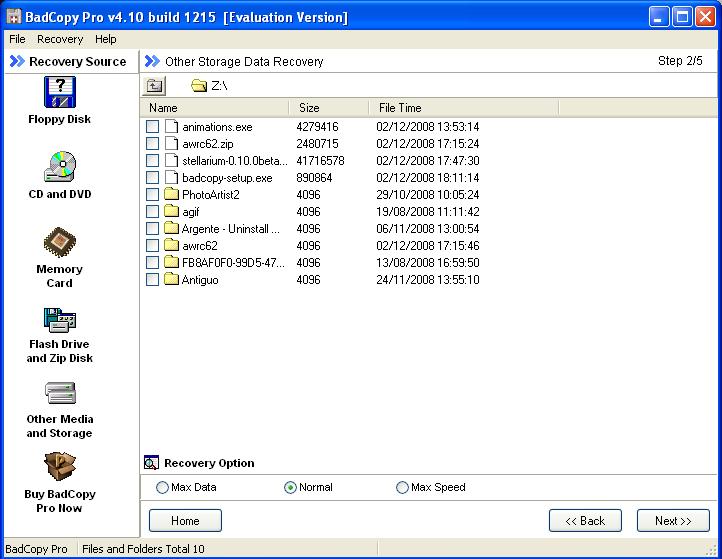Viewport: 722px width, 559px height.
Task: Open the Recovery menu
Action: 60,39
